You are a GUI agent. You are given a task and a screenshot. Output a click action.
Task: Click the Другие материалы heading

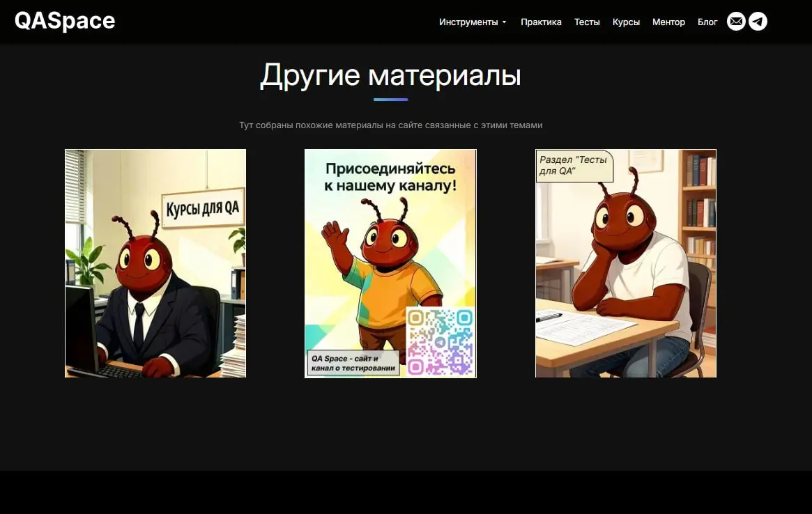[390, 75]
